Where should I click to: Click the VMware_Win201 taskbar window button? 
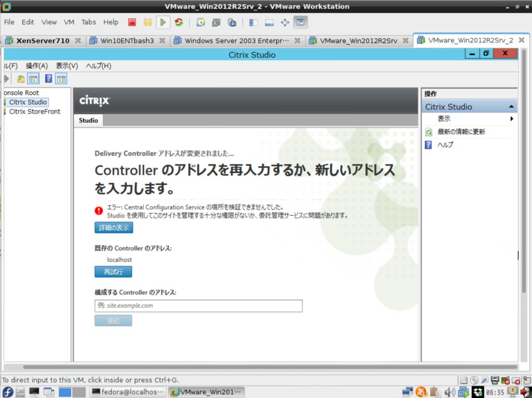206,392
